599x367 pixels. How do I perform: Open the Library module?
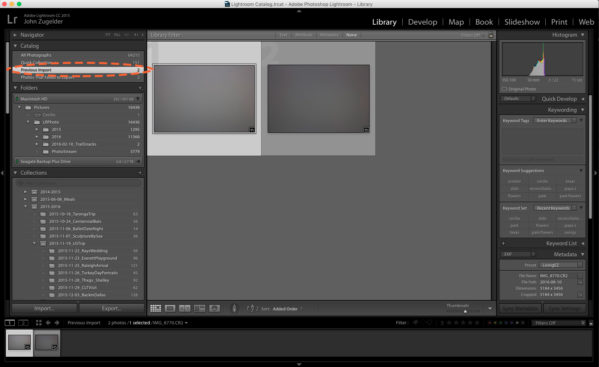pos(384,22)
